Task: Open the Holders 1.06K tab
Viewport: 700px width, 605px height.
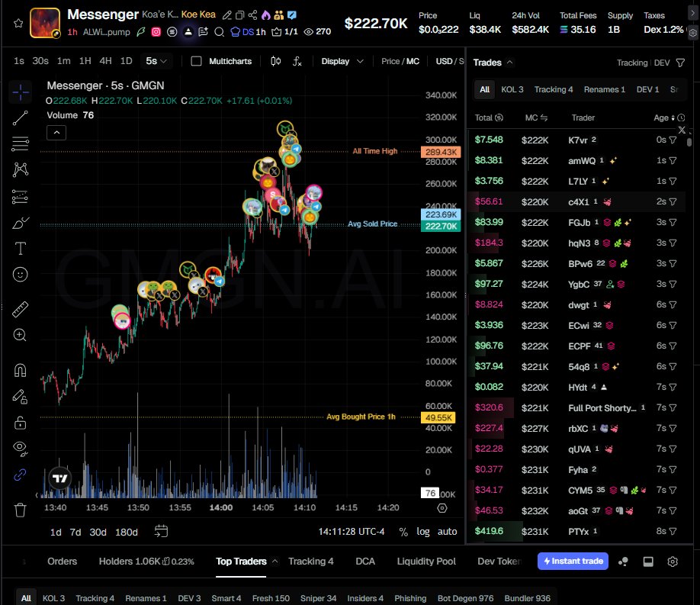Action: (x=146, y=562)
